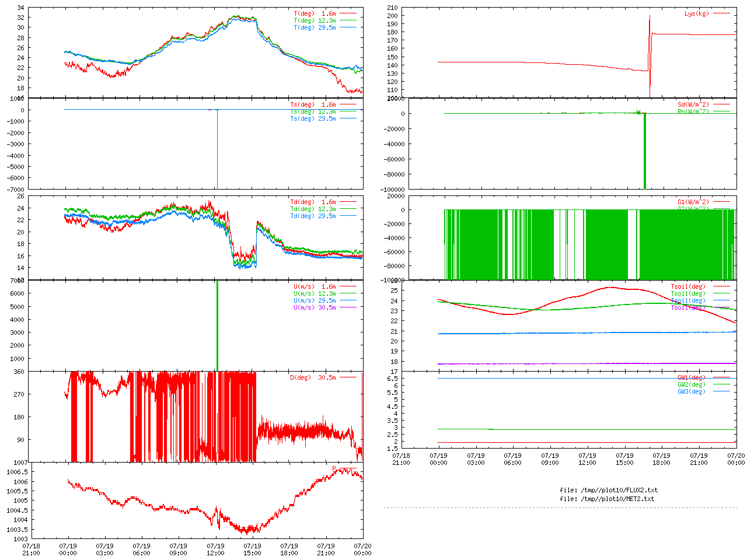The height and width of the screenshot is (560, 747).
Task: Click the red T(deg) 1.6m legend label
Action: [315, 13]
